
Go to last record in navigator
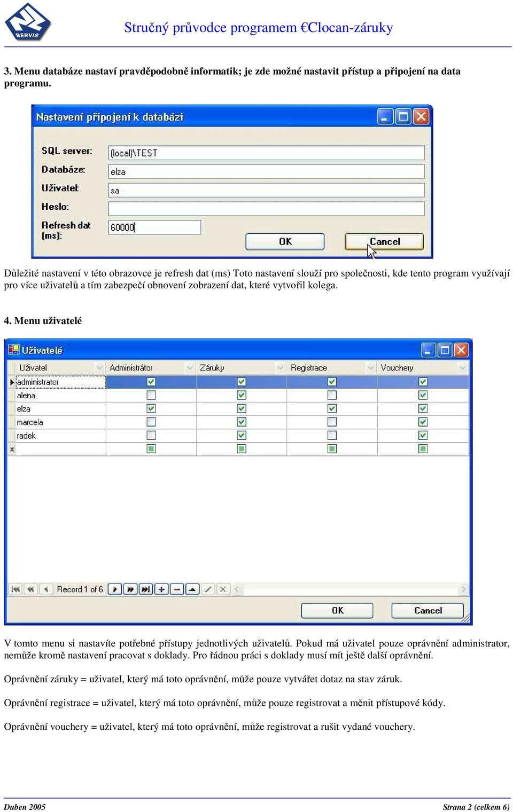(x=145, y=589)
